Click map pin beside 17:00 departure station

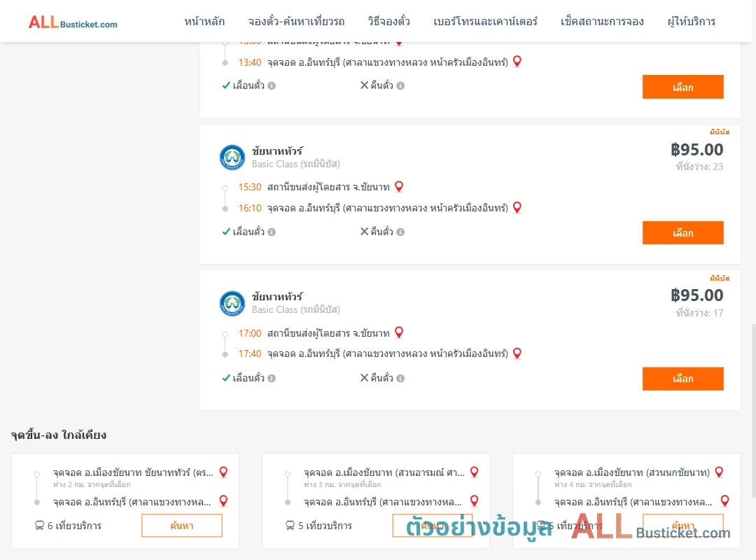pyautogui.click(x=399, y=332)
